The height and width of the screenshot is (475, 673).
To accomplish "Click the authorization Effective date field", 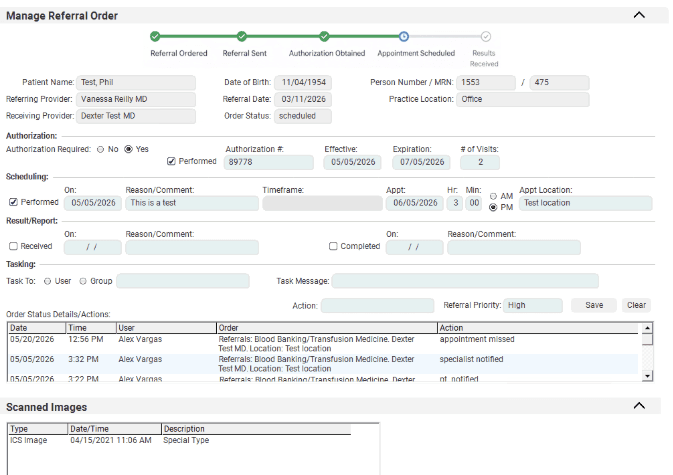I will pyautogui.click(x=352, y=162).
